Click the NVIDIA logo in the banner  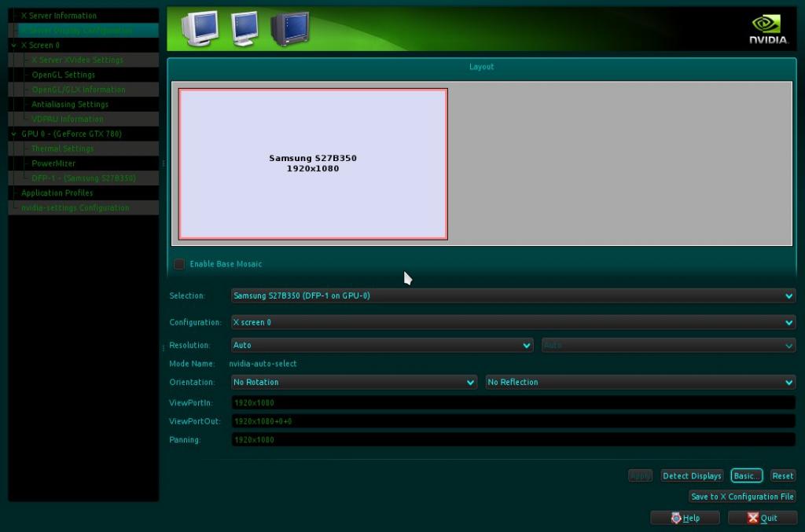[766, 30]
